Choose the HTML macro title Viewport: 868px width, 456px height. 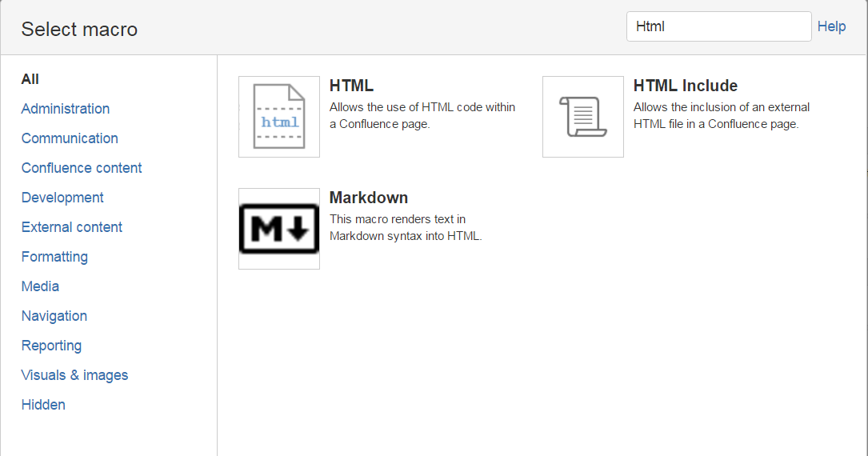click(x=351, y=86)
